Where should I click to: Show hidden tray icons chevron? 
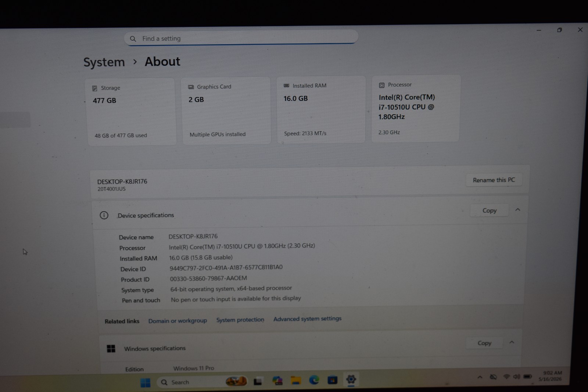tap(480, 377)
